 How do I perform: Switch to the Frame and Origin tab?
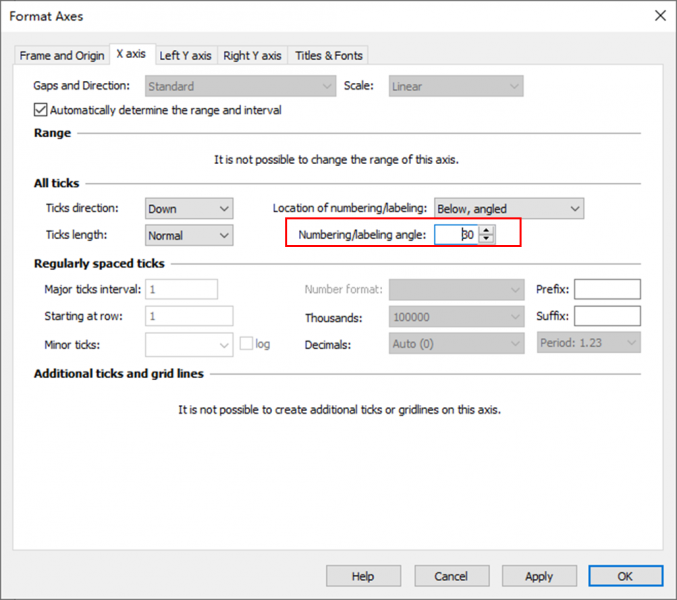[x=62, y=56]
